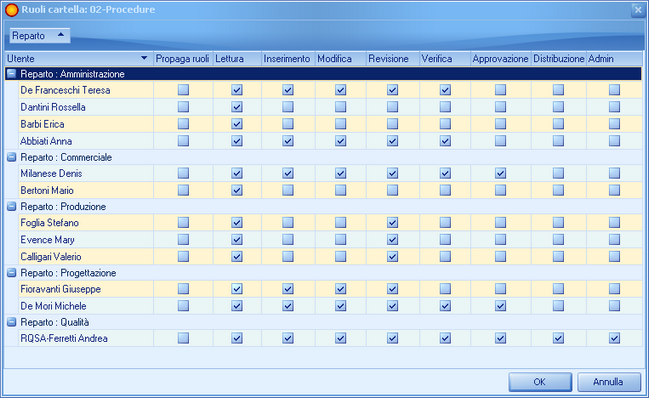Open the Utente column filter arrow
Viewport: 649px width, 398px height.
point(144,58)
